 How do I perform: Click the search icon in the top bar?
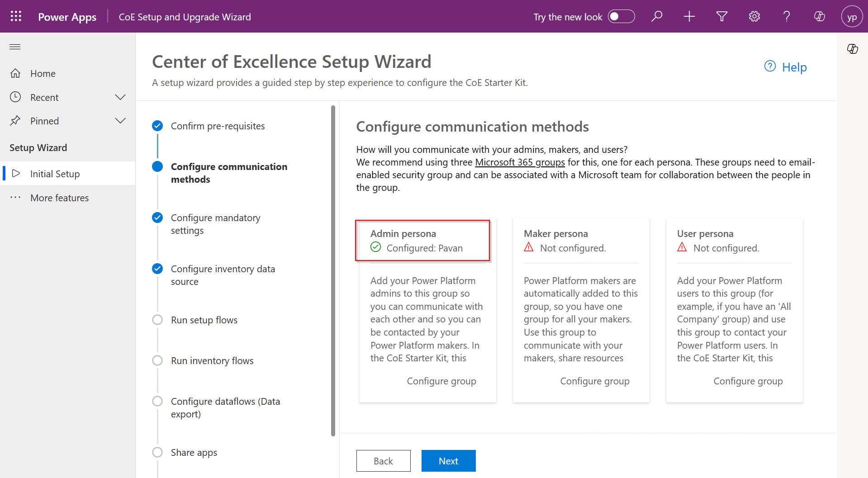pyautogui.click(x=657, y=16)
